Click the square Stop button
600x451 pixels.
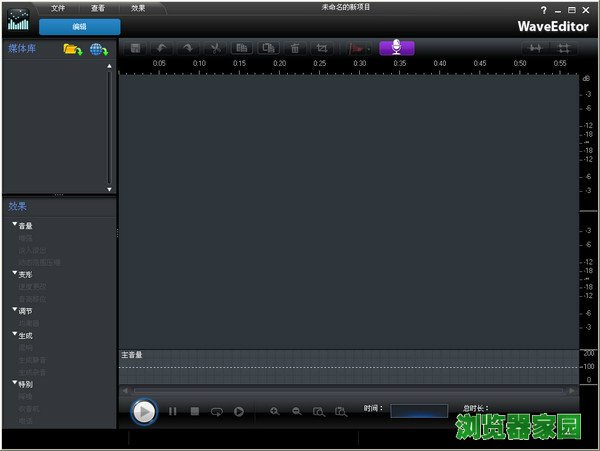pyautogui.click(x=195, y=411)
